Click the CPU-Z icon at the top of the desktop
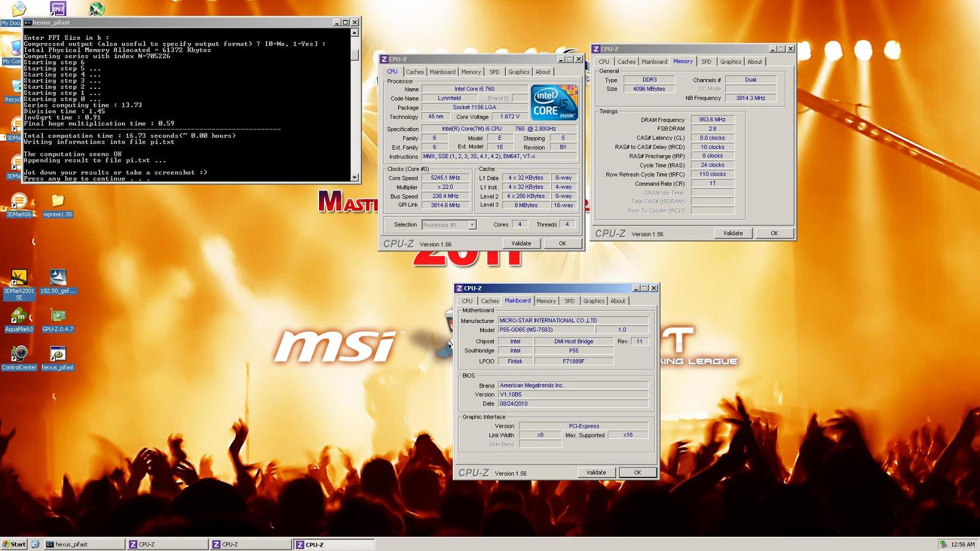The image size is (980, 551). (x=58, y=9)
